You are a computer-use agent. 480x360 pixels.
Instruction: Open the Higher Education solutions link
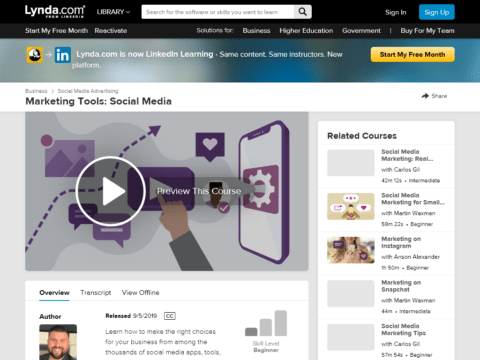click(x=306, y=31)
